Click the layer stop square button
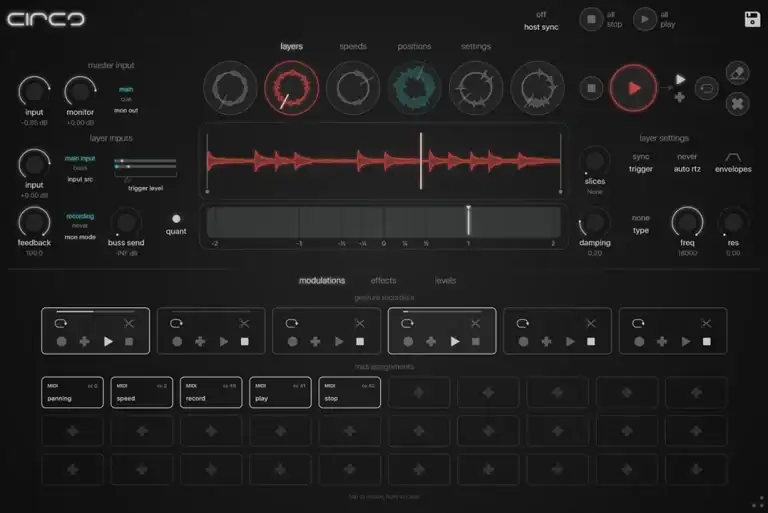The width and height of the screenshot is (768, 513). 591,88
